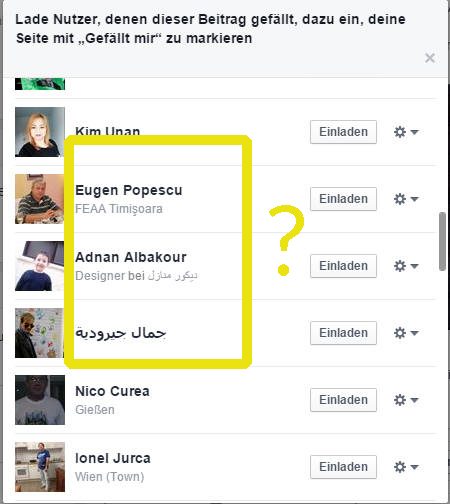The width and height of the screenshot is (450, 504).
Task: Open gear options for Ionel Jurca
Action: coord(406,467)
